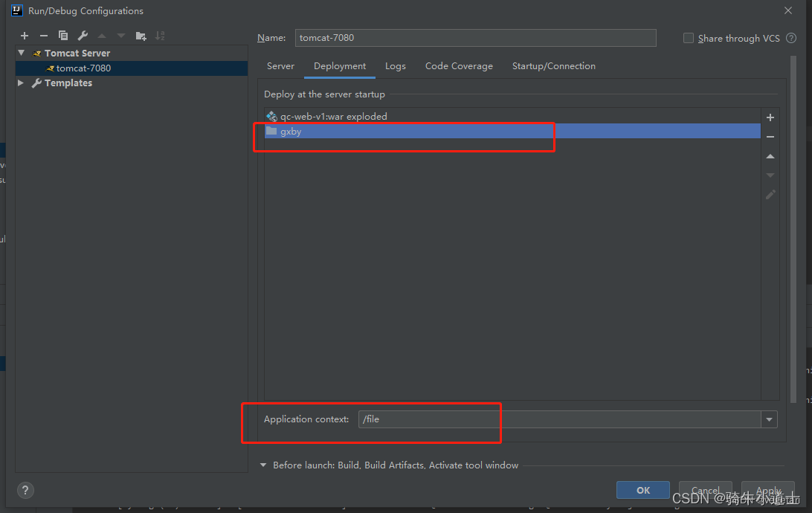Expand the Templates tree node
Image resolution: width=812 pixels, height=513 pixels.
[21, 83]
